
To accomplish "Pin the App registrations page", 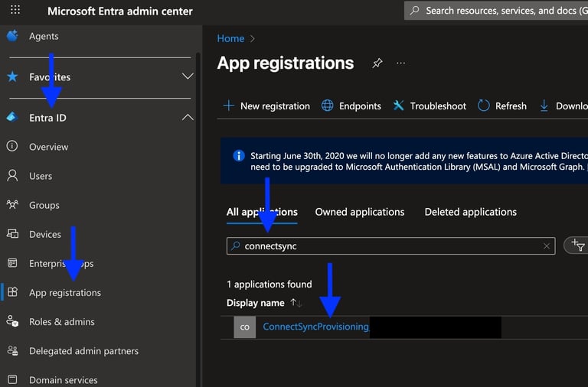I will pyautogui.click(x=377, y=63).
